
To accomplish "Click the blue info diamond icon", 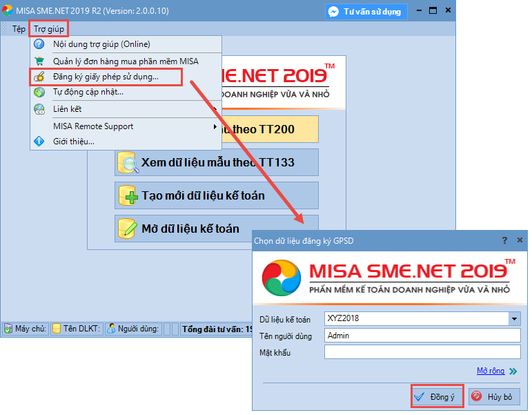I will pos(39,141).
